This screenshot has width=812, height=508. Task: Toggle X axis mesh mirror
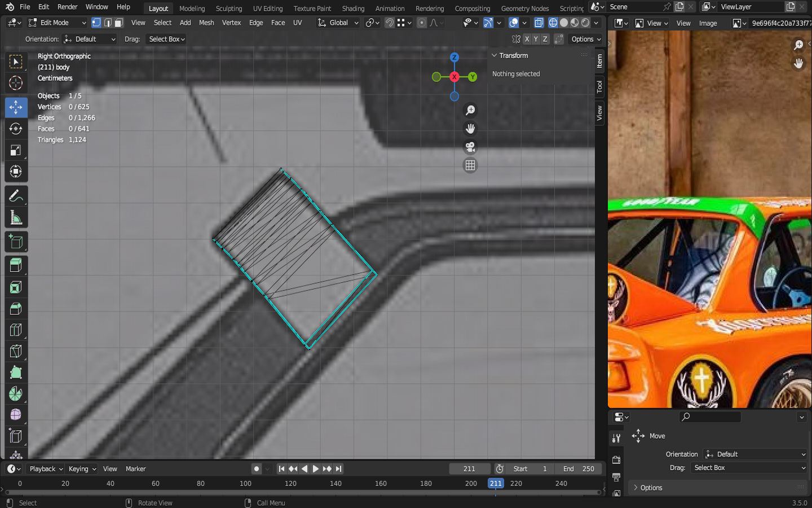click(527, 39)
